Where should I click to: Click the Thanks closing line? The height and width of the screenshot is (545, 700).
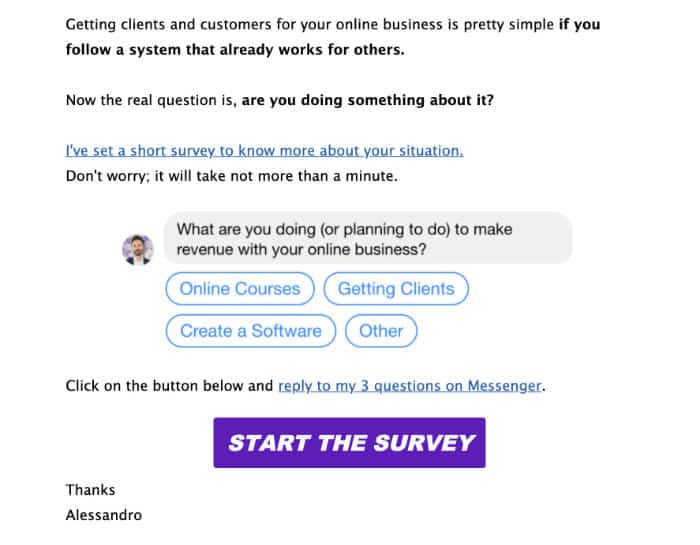click(90, 490)
